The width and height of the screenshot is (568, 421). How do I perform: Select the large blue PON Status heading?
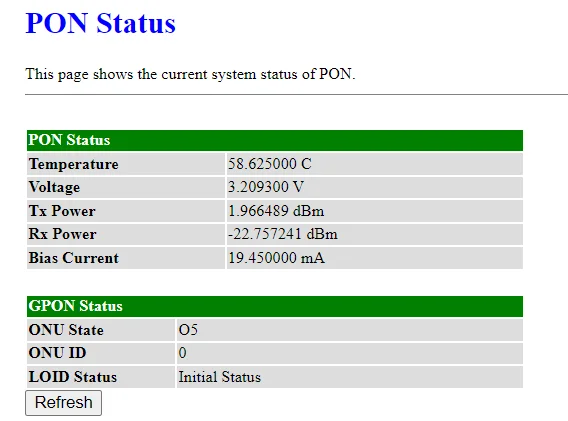100,24
